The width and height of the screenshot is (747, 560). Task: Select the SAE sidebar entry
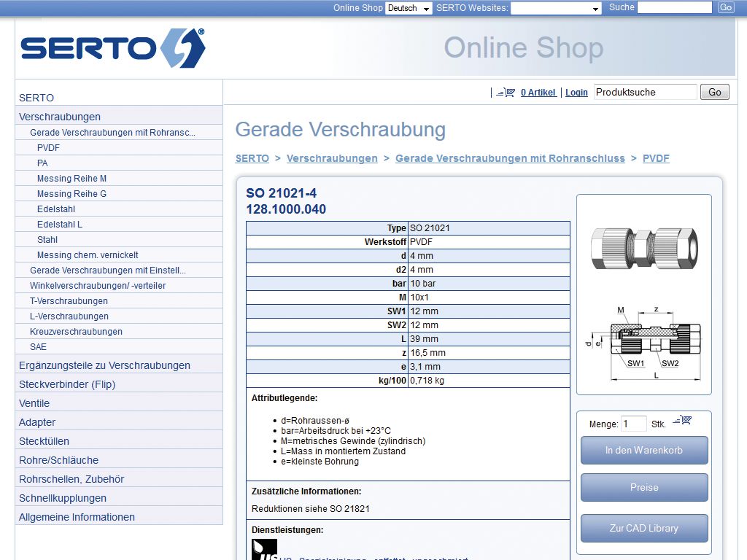coord(38,346)
